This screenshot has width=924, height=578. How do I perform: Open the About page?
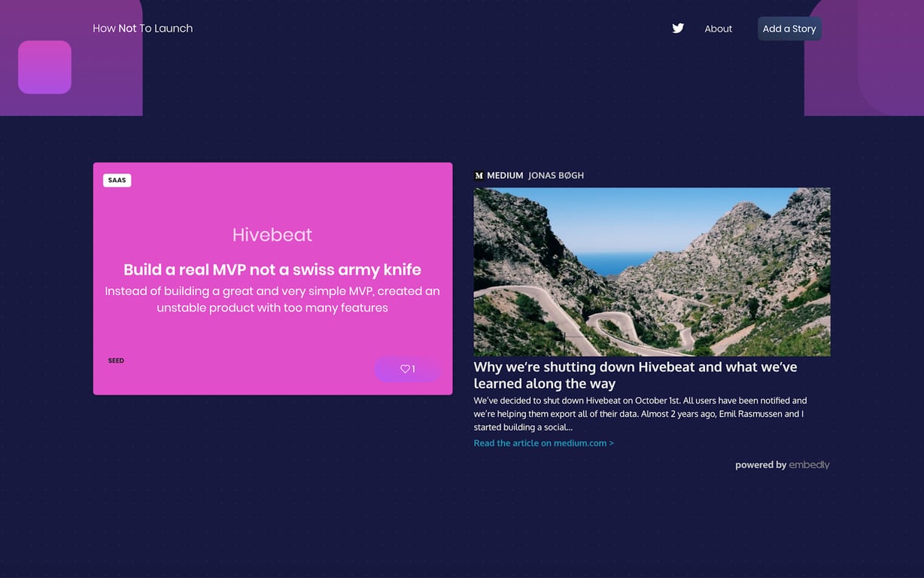(718, 29)
